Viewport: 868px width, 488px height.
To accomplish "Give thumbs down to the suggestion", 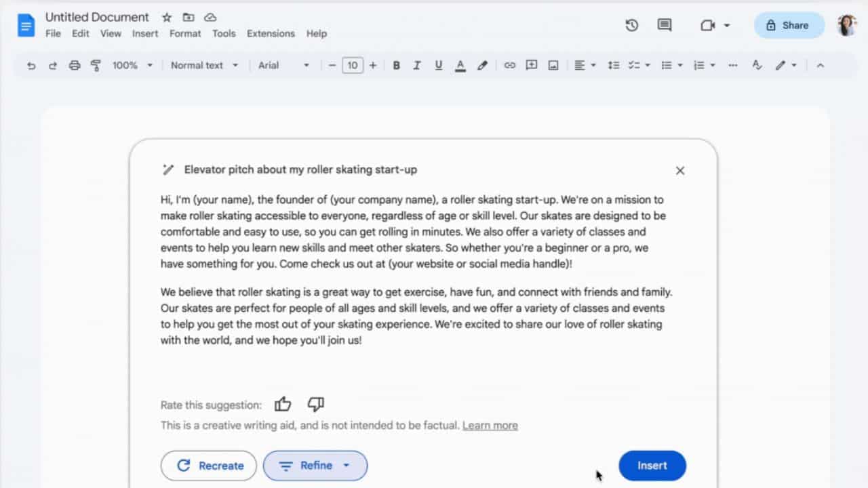I will click(315, 404).
